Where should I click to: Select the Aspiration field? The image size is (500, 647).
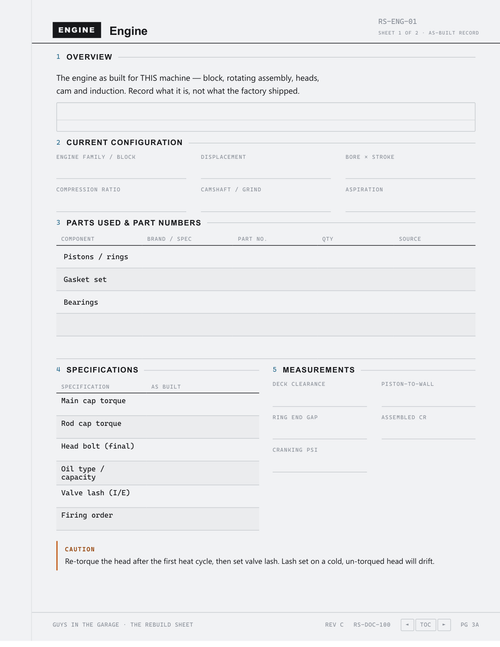pyautogui.click(x=410, y=203)
